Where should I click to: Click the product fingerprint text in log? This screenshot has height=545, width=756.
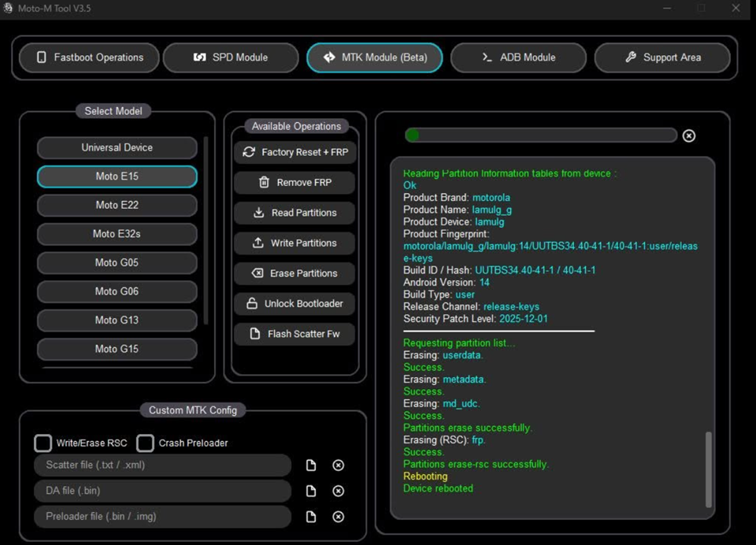[x=550, y=252]
